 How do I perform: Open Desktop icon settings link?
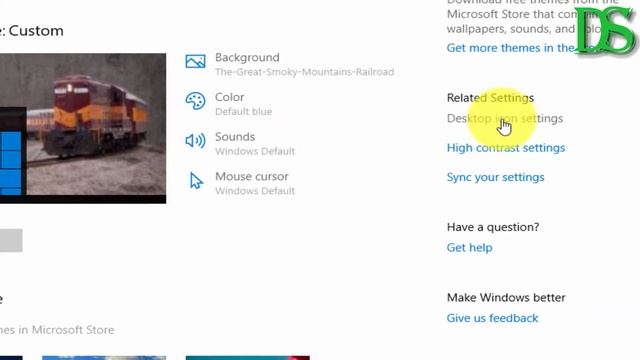(x=505, y=118)
